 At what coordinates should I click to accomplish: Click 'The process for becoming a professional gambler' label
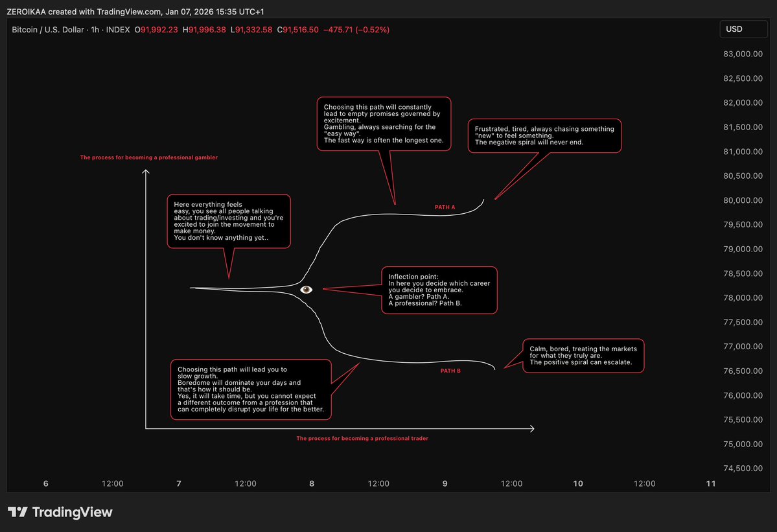click(148, 157)
